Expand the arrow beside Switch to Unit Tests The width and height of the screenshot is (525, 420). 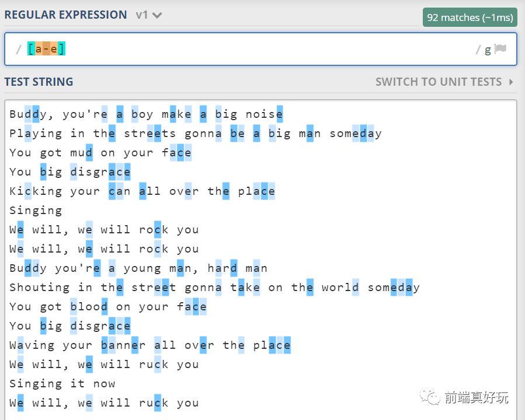(511, 82)
